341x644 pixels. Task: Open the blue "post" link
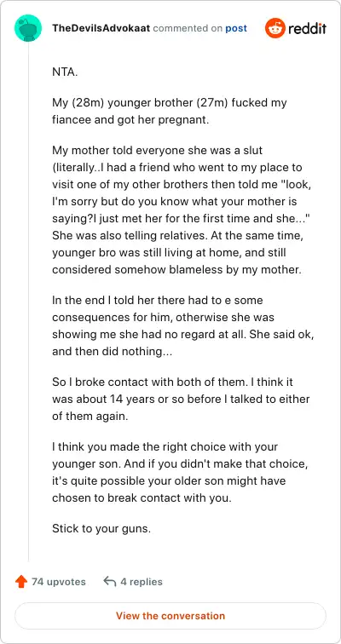tap(236, 28)
